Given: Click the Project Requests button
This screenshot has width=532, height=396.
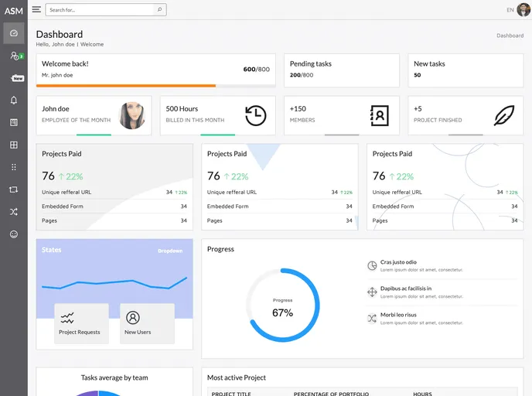Looking at the screenshot, I should (81, 323).
